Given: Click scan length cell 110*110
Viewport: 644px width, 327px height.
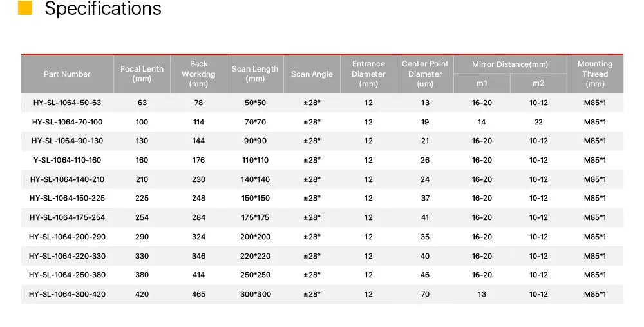Looking at the screenshot, I should 255,161.
